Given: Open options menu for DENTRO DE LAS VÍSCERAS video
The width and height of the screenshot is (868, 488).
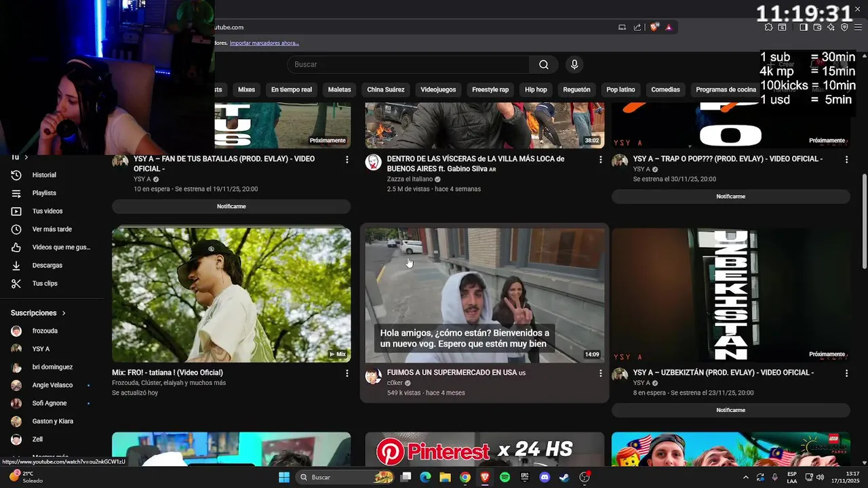Looking at the screenshot, I should coord(600,159).
